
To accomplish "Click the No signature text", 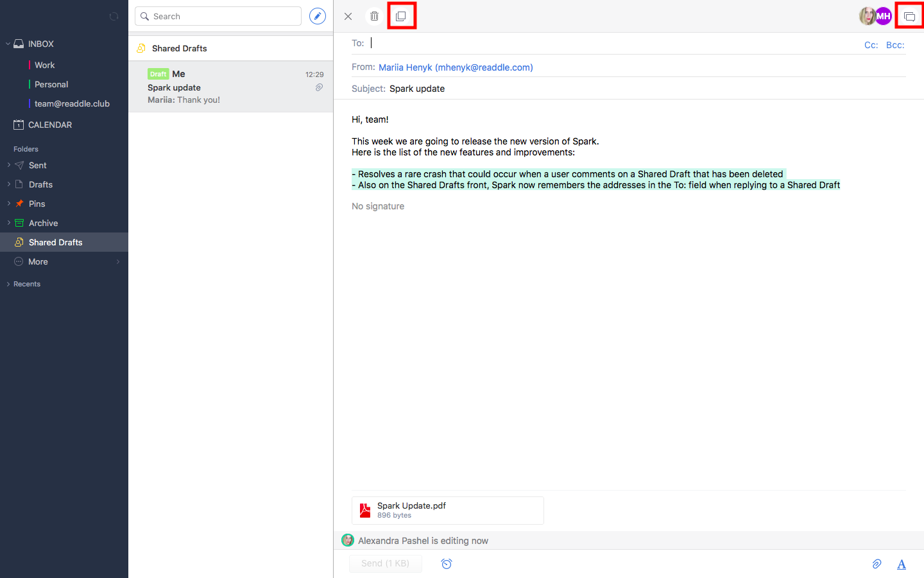I will (x=378, y=206).
